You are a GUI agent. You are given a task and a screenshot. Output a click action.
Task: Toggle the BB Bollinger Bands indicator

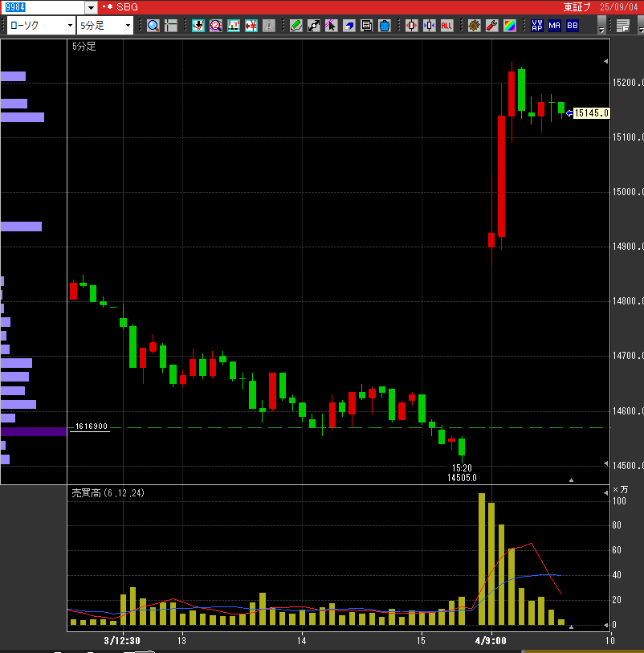pos(573,26)
